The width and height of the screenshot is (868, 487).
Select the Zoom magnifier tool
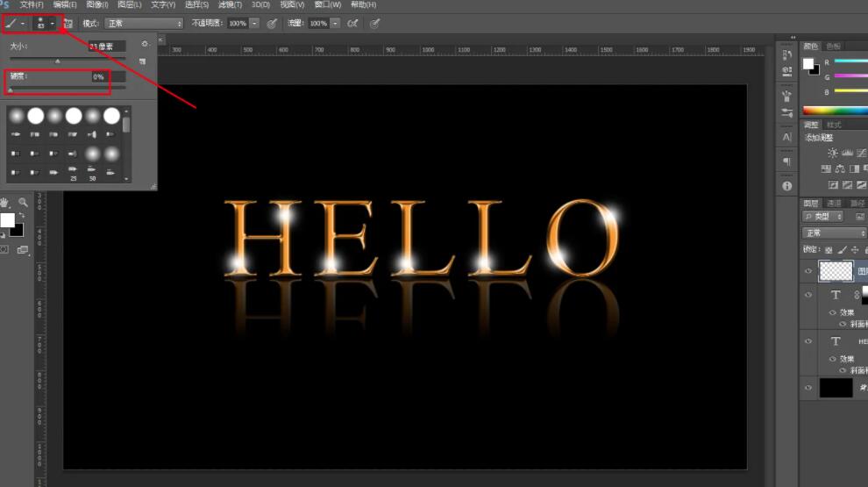coord(24,203)
